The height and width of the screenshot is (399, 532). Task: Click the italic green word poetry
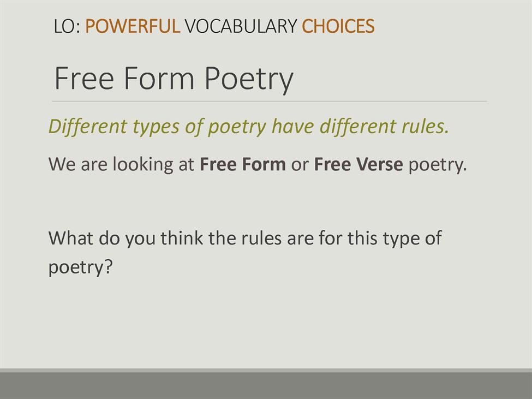(x=237, y=128)
